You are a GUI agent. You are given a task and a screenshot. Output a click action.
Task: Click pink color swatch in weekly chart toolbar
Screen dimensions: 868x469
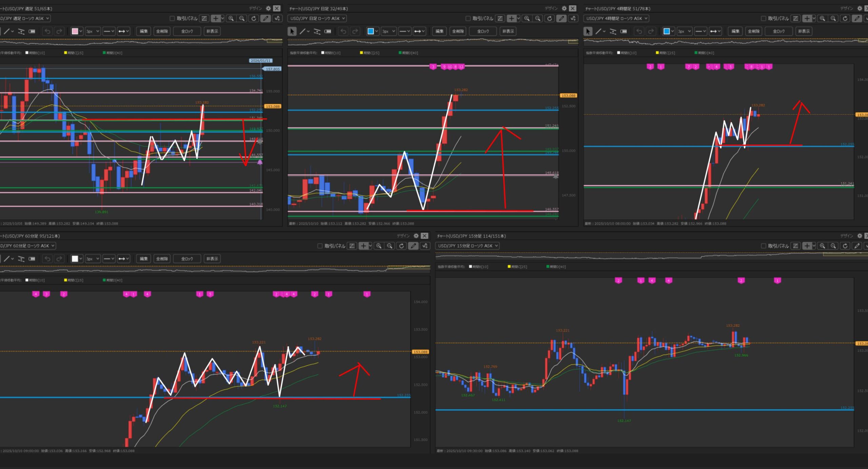tap(75, 32)
